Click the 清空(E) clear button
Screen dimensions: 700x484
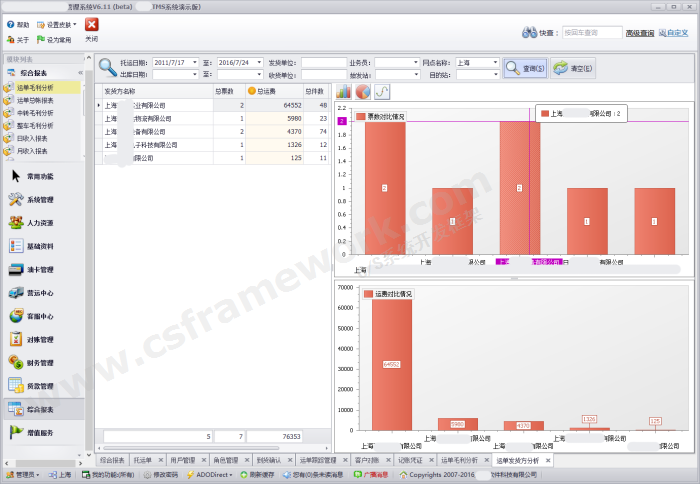click(x=573, y=69)
